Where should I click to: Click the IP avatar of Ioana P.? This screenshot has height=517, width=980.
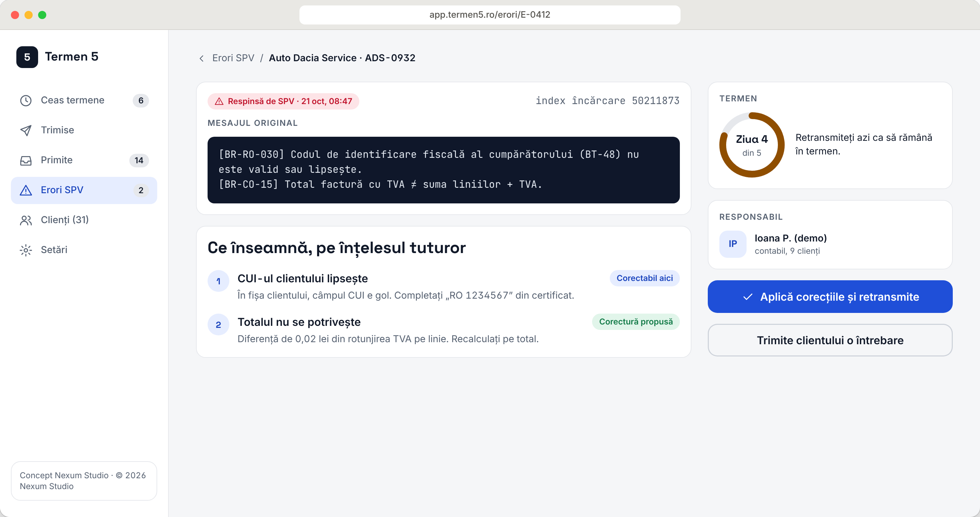tap(733, 244)
